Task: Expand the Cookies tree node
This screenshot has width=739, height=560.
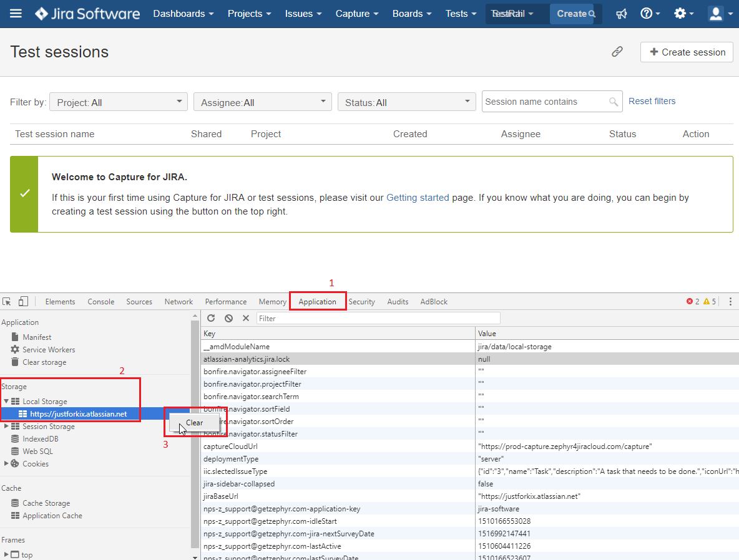Action: click(6, 463)
